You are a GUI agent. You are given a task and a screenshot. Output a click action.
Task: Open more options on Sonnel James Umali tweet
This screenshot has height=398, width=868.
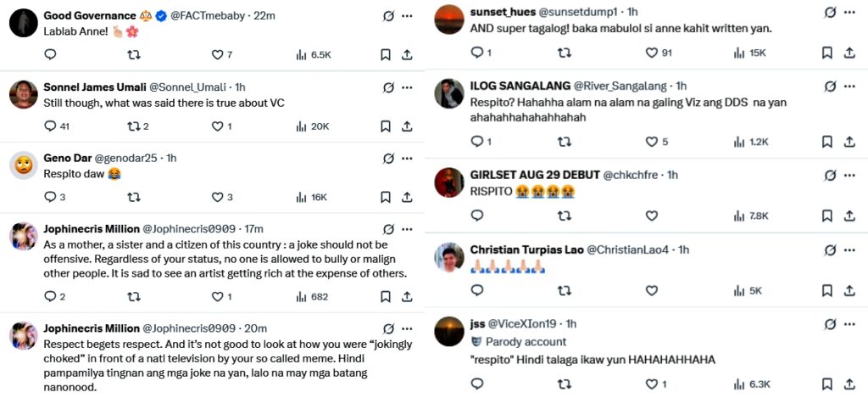pos(408,87)
